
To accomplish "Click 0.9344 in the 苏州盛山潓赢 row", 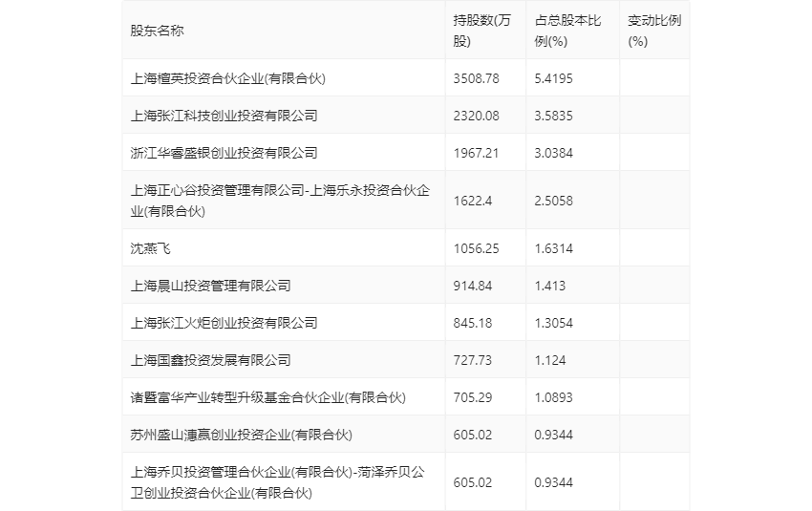I will tap(553, 435).
